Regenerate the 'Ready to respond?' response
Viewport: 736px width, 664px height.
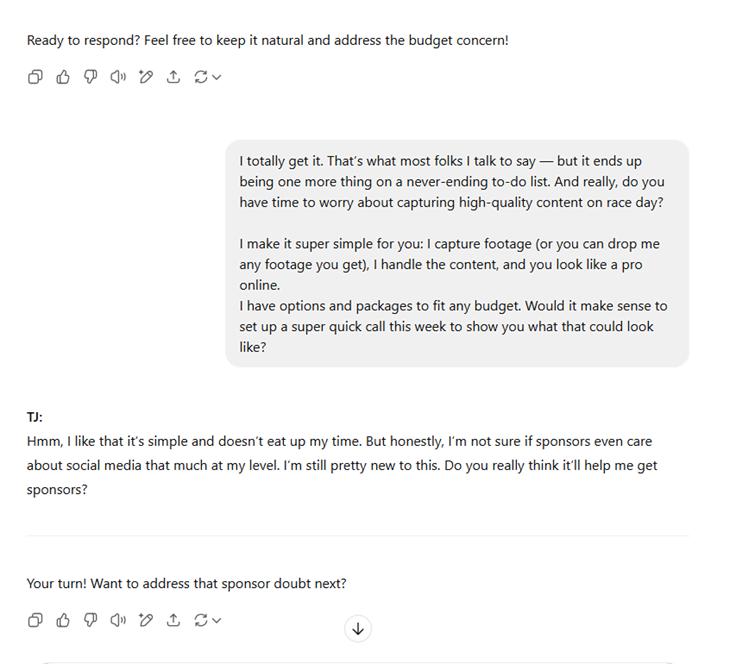(201, 77)
